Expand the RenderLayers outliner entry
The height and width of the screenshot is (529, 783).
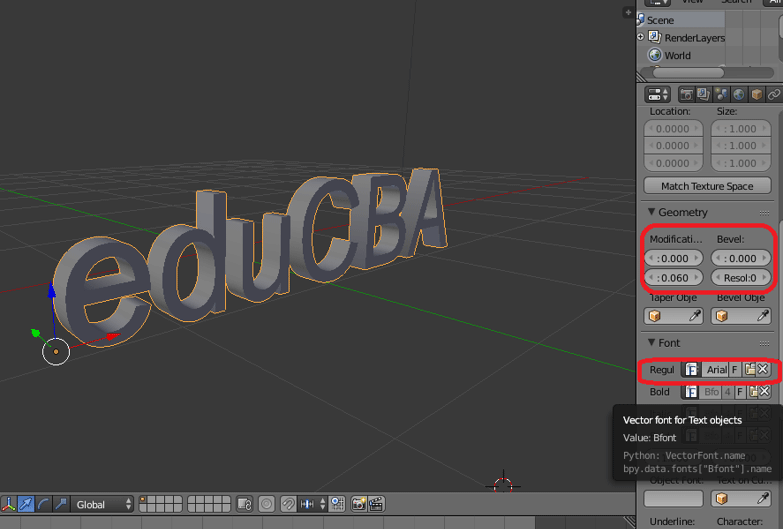point(641,37)
